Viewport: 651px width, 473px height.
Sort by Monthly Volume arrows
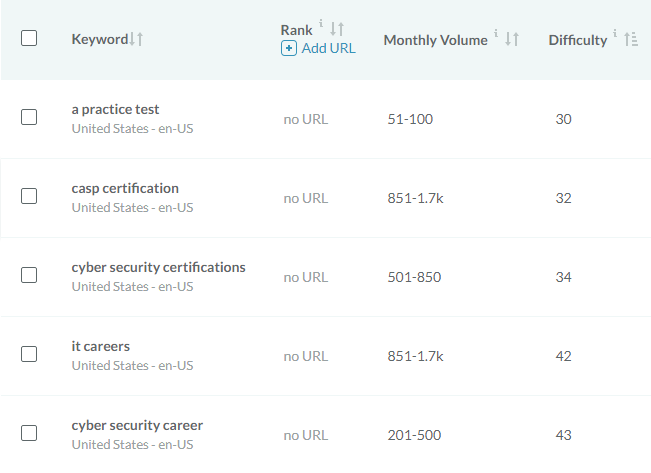(511, 40)
